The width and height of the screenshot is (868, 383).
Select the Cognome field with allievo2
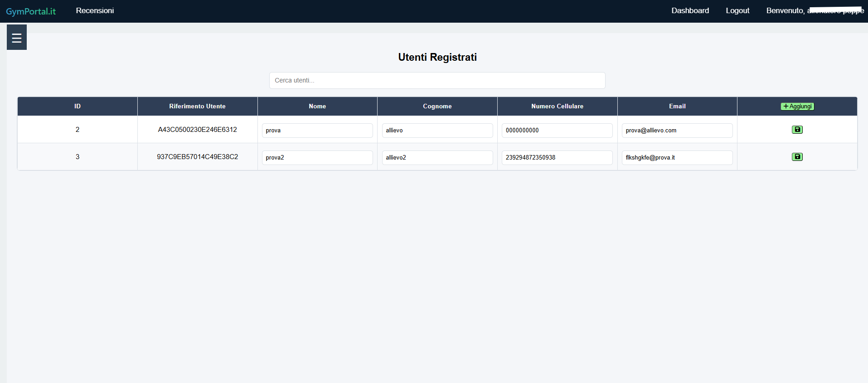click(x=437, y=158)
